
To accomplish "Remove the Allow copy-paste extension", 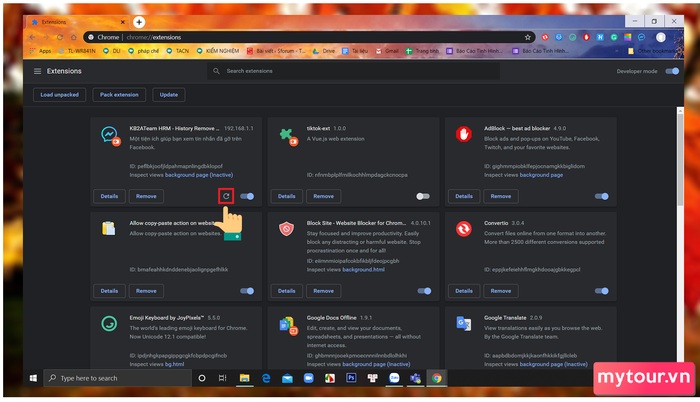I will 146,291.
